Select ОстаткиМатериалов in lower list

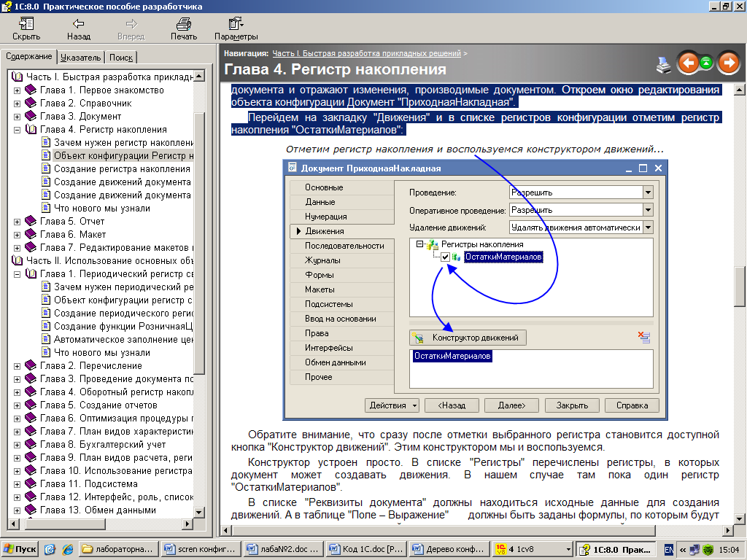tap(452, 356)
